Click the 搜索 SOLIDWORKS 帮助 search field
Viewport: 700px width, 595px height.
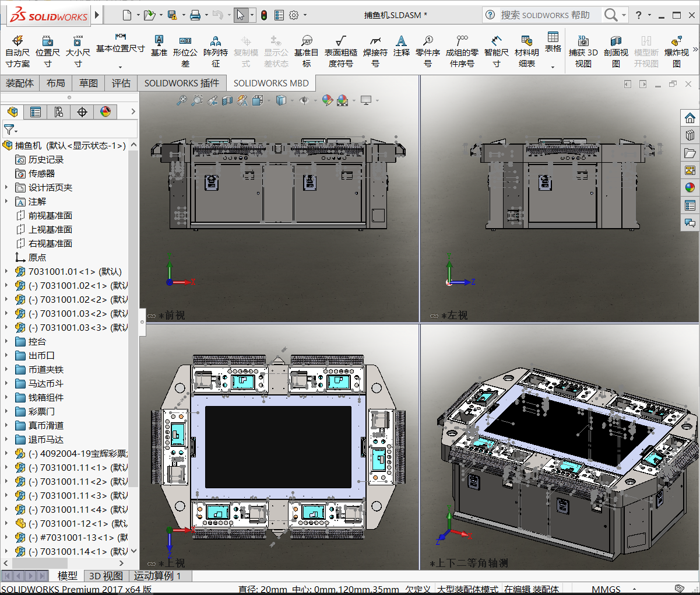click(545, 15)
